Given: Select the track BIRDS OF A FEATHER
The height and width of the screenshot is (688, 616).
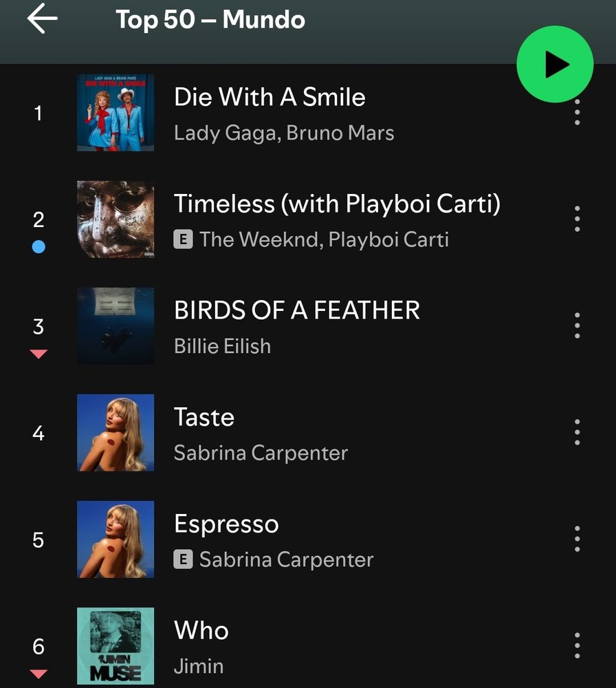Looking at the screenshot, I should click(x=308, y=326).
